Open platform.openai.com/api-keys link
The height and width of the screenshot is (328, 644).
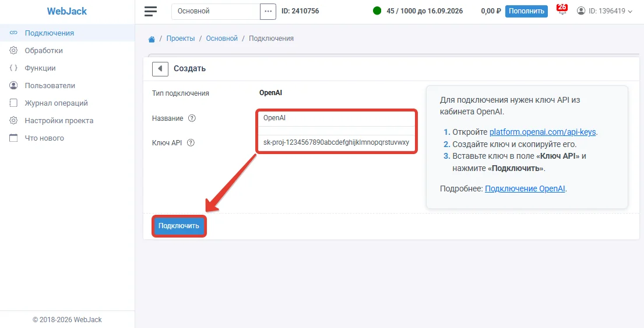(x=543, y=132)
